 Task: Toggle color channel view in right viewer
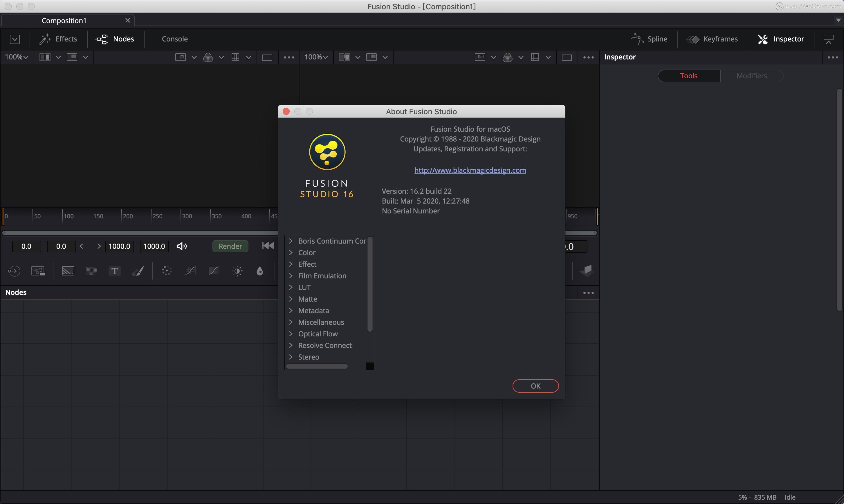pos(508,57)
